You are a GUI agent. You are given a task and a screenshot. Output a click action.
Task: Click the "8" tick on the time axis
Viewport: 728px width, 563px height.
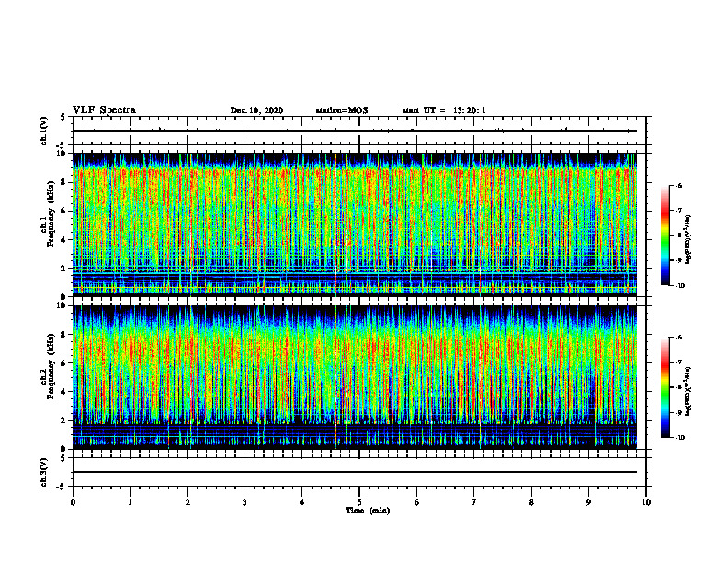coord(531,502)
